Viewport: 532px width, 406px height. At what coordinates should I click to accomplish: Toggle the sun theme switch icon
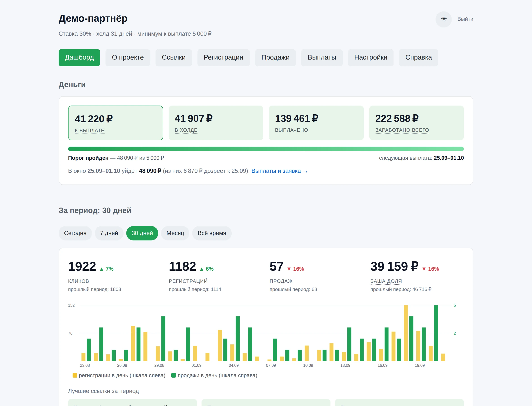pos(443,19)
